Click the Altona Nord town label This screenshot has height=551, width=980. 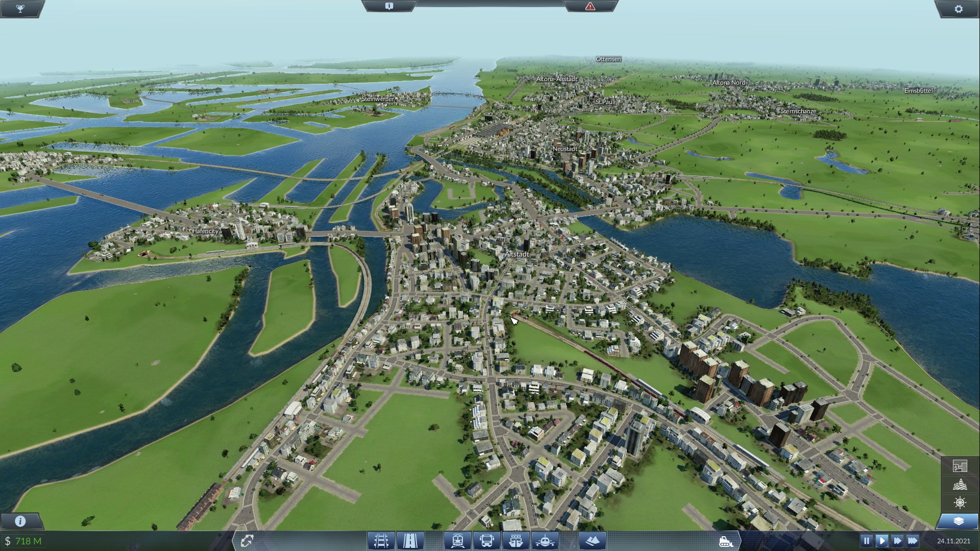tap(729, 83)
